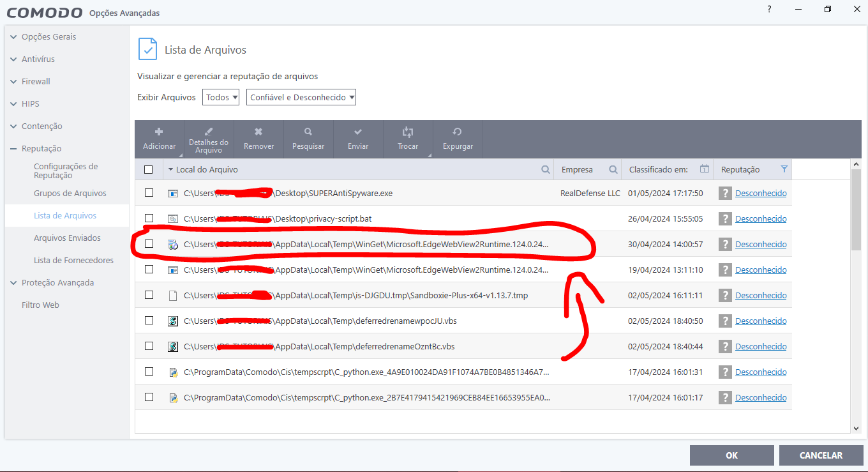Open Detalhes do Arquivo toolbar icon
The width and height of the screenshot is (868, 472).
209,132
